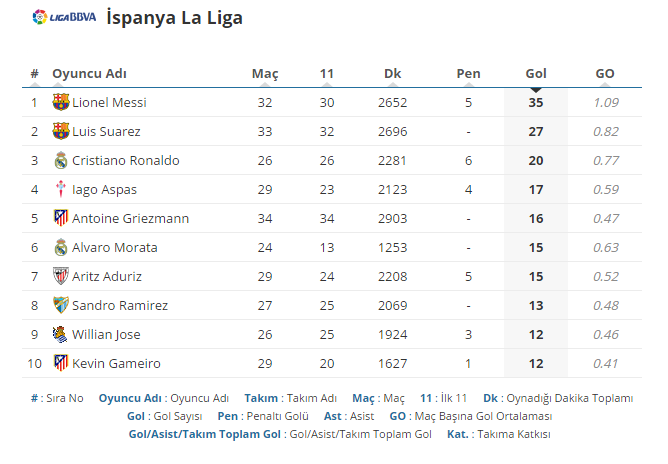Open Kevin Gameiro player link
The image size is (668, 464).
pyautogui.click(x=116, y=363)
